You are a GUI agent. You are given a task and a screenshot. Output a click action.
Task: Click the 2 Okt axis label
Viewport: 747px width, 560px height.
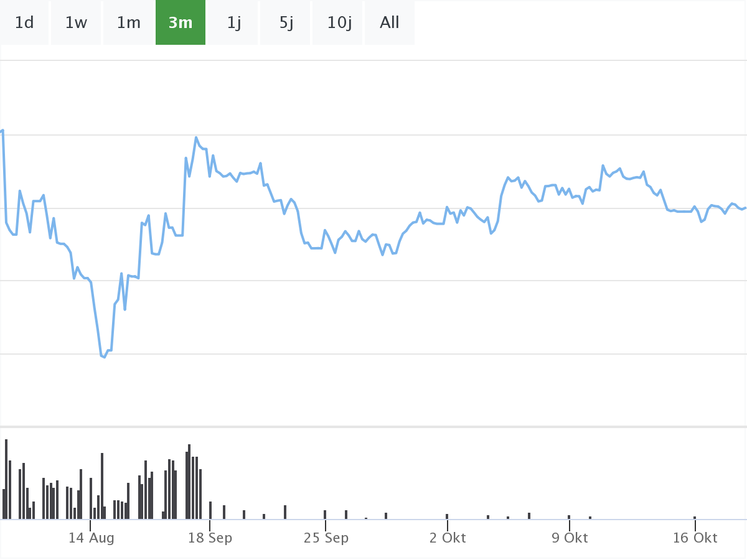click(x=447, y=538)
